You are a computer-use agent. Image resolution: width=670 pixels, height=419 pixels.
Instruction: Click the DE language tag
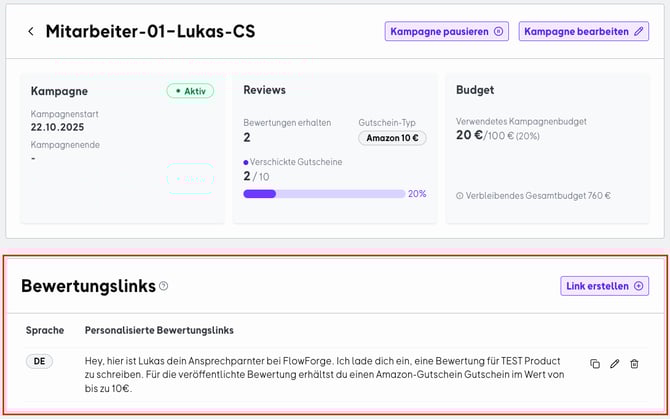(38, 362)
